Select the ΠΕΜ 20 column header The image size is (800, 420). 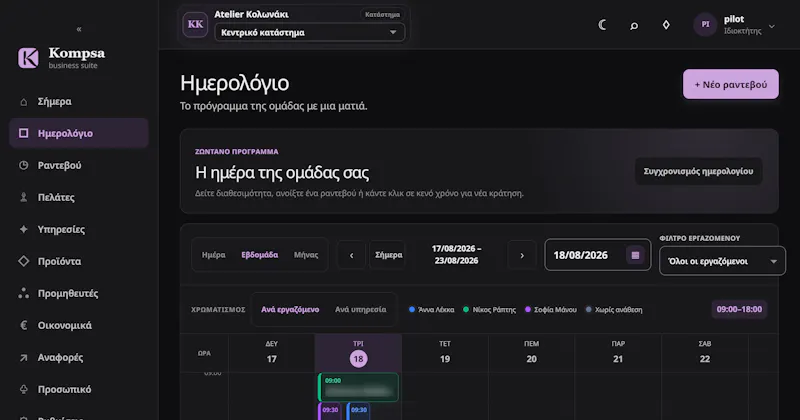point(532,353)
